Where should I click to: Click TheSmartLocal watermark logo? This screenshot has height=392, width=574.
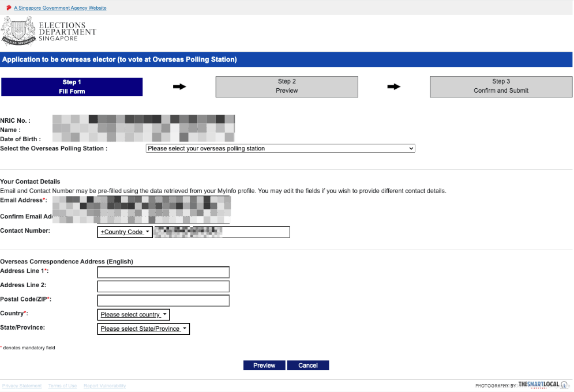click(x=542, y=385)
